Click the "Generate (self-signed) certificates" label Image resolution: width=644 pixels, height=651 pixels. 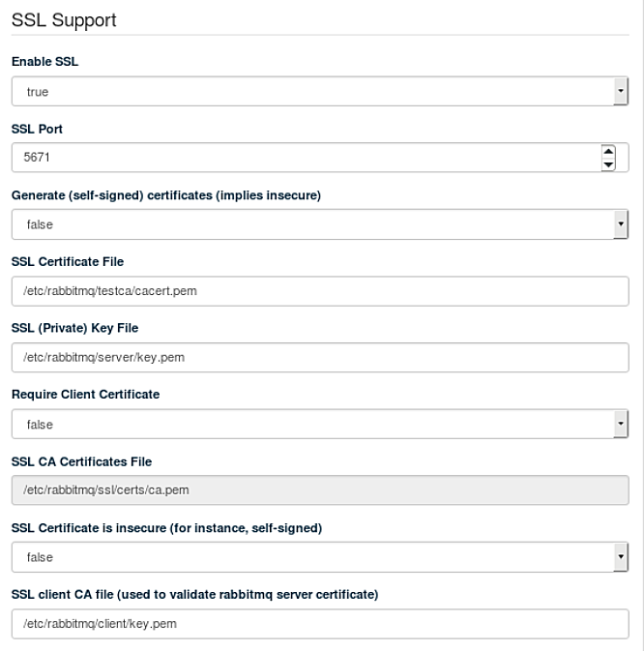pyautogui.click(x=165, y=194)
